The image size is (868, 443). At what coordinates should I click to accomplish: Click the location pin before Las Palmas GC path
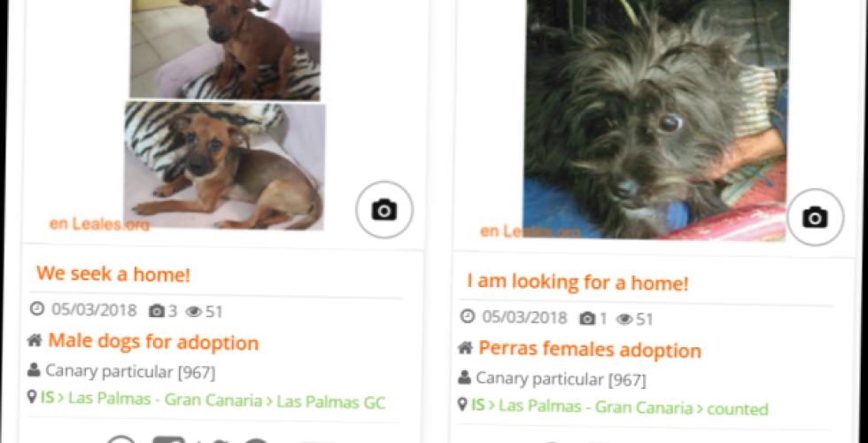[x=32, y=397]
